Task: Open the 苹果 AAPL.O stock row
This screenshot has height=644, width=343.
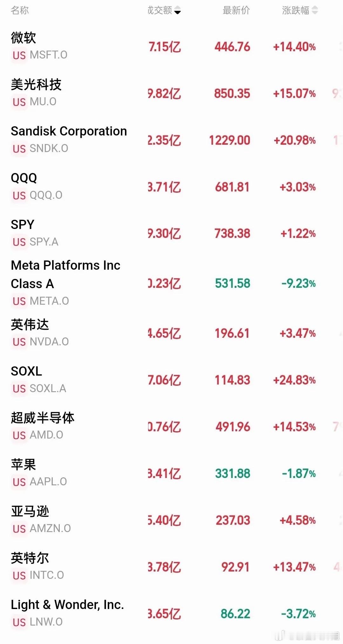Action: 172,474
